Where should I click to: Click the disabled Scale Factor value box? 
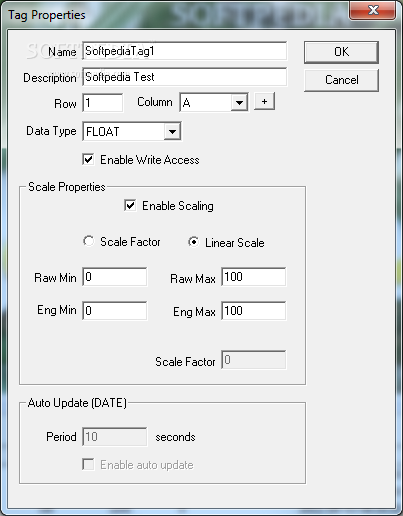coord(253,360)
